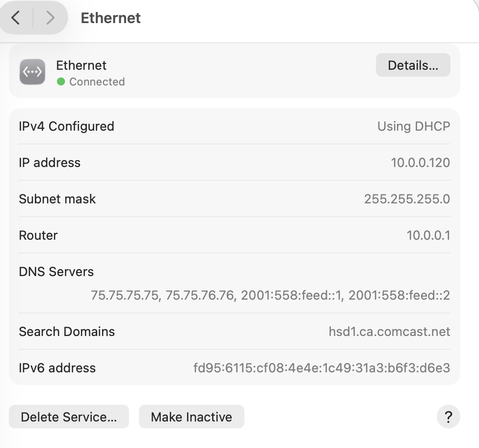Click the IPv6 address value

coord(321,368)
